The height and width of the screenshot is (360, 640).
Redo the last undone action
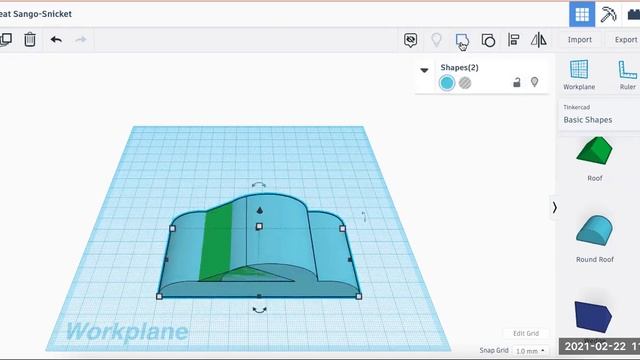(x=81, y=40)
